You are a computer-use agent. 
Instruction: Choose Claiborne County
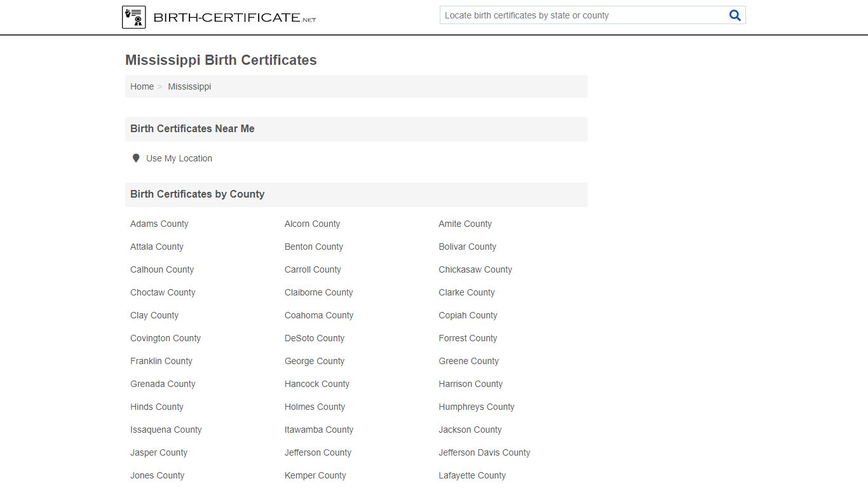pyautogui.click(x=318, y=292)
